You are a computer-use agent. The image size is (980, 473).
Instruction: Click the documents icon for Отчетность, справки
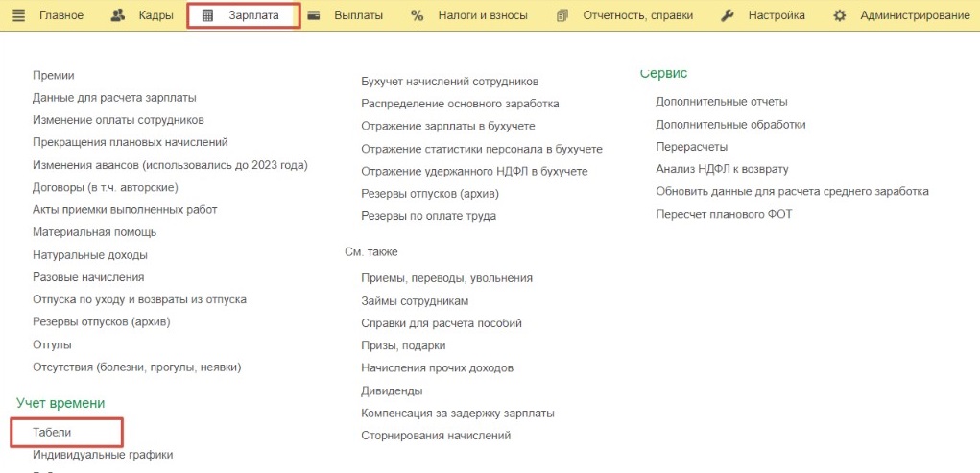pos(562,15)
